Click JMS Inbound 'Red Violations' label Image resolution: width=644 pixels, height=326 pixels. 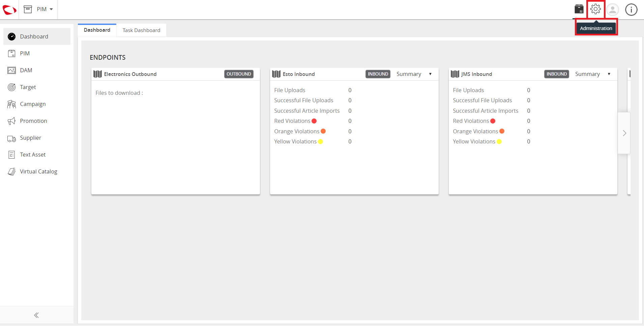[471, 121]
